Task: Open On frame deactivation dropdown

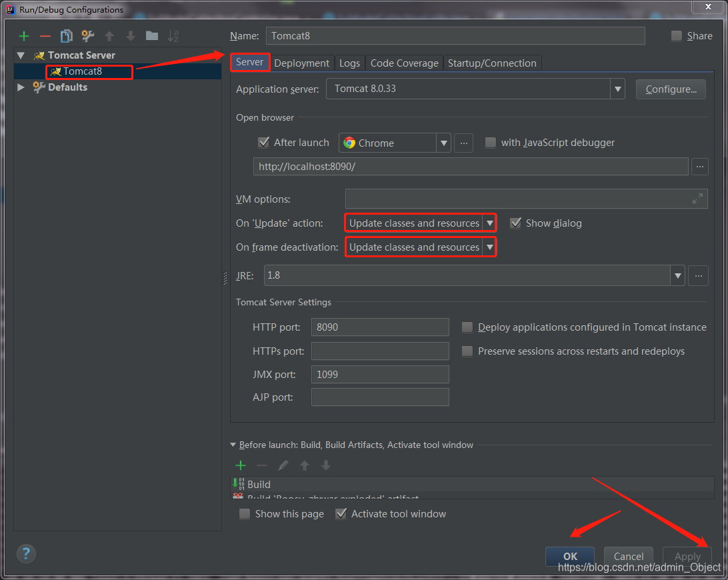Action: tap(489, 247)
